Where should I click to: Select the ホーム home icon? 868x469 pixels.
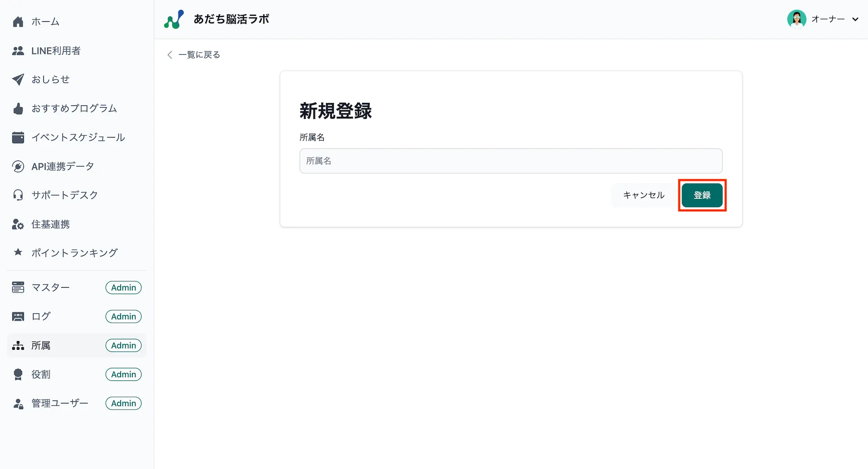click(18, 21)
